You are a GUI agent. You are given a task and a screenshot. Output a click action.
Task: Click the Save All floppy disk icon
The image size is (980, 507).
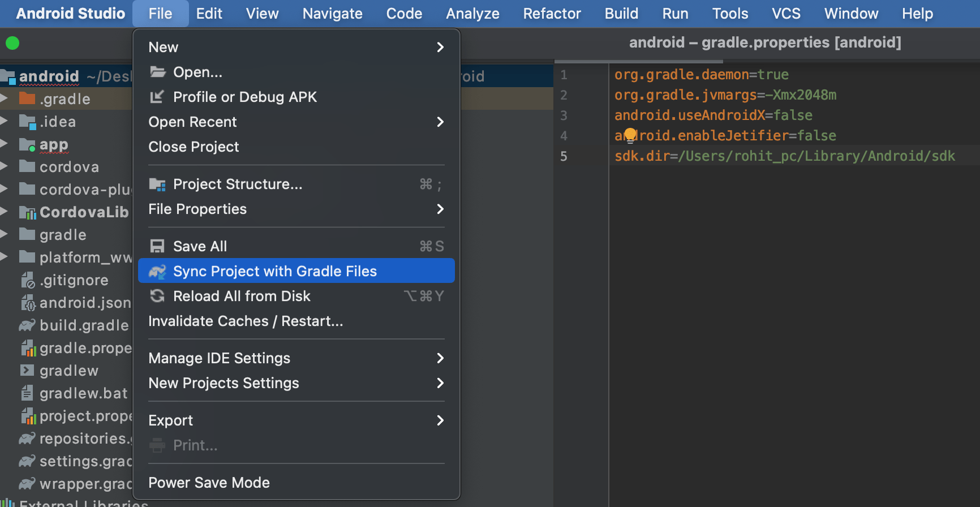point(157,246)
